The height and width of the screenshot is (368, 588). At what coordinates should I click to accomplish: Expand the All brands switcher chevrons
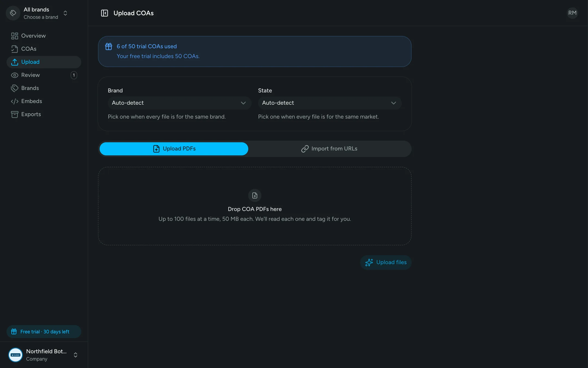coord(65,13)
